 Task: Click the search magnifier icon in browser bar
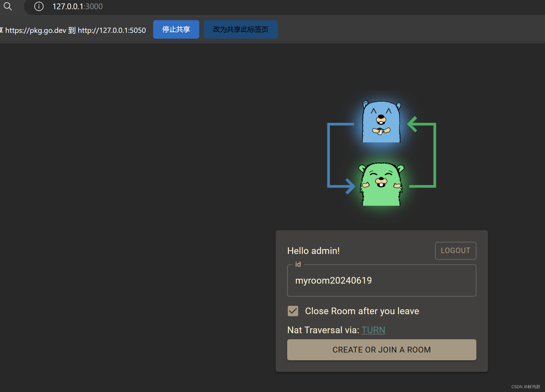pyautogui.click(x=8, y=6)
